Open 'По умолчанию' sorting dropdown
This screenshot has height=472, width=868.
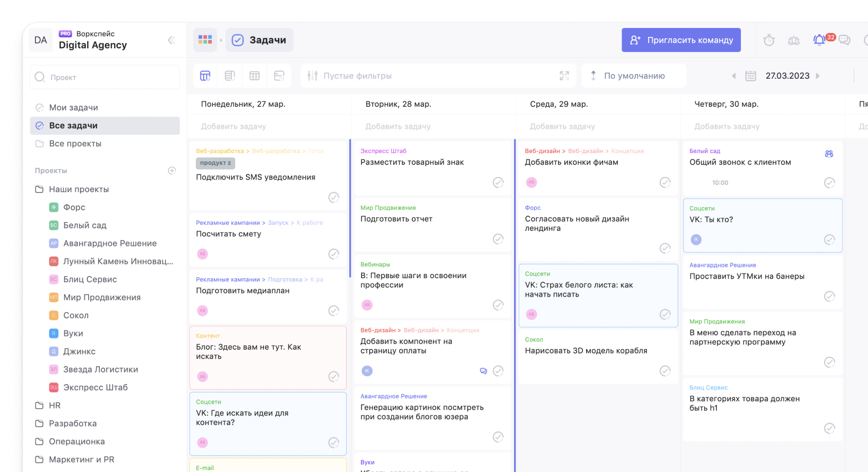pos(634,76)
